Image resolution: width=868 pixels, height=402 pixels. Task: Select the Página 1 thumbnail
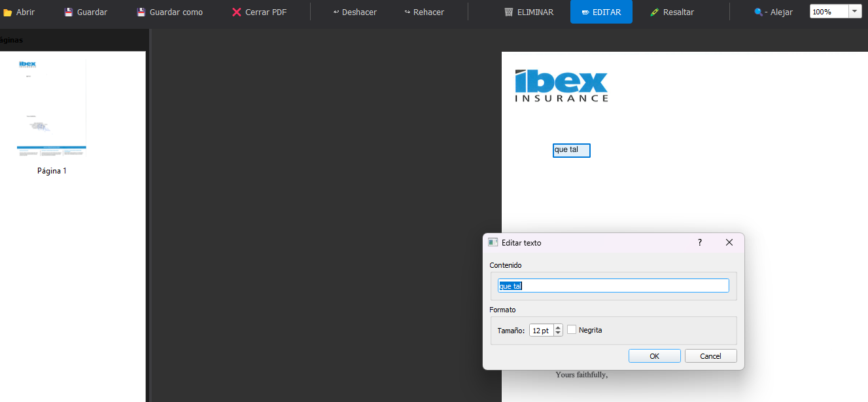coord(52,108)
